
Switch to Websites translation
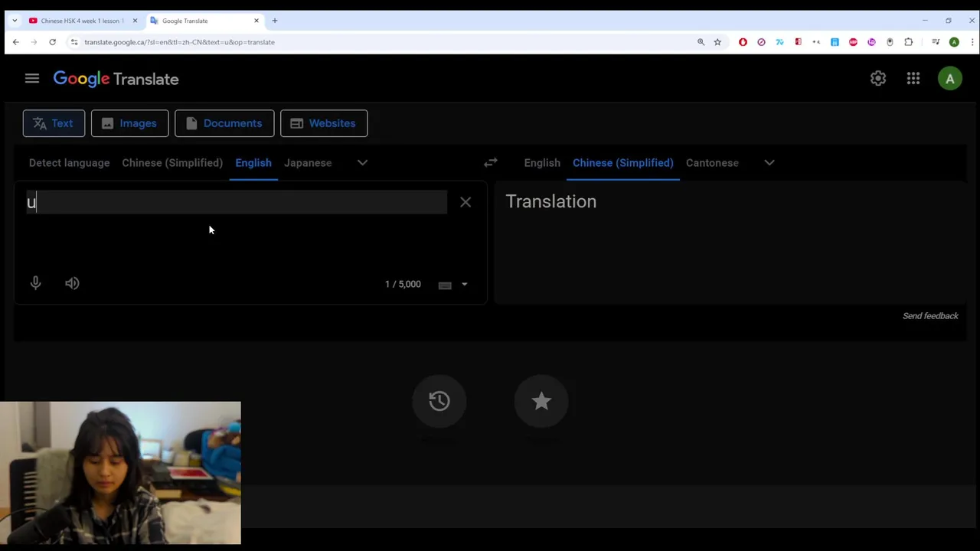[x=324, y=123]
